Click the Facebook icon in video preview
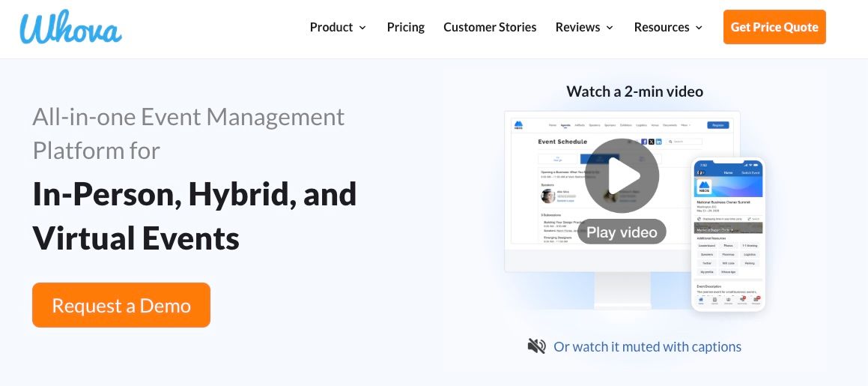The height and width of the screenshot is (386, 868). [643, 142]
